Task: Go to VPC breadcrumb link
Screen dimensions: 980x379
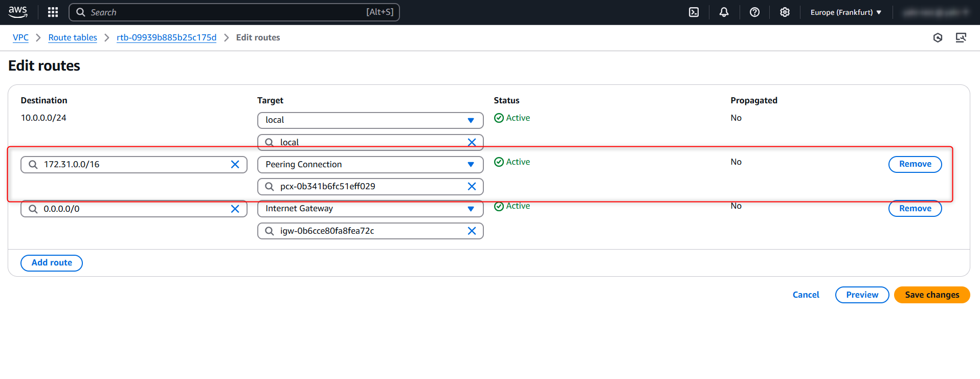Action: 20,37
